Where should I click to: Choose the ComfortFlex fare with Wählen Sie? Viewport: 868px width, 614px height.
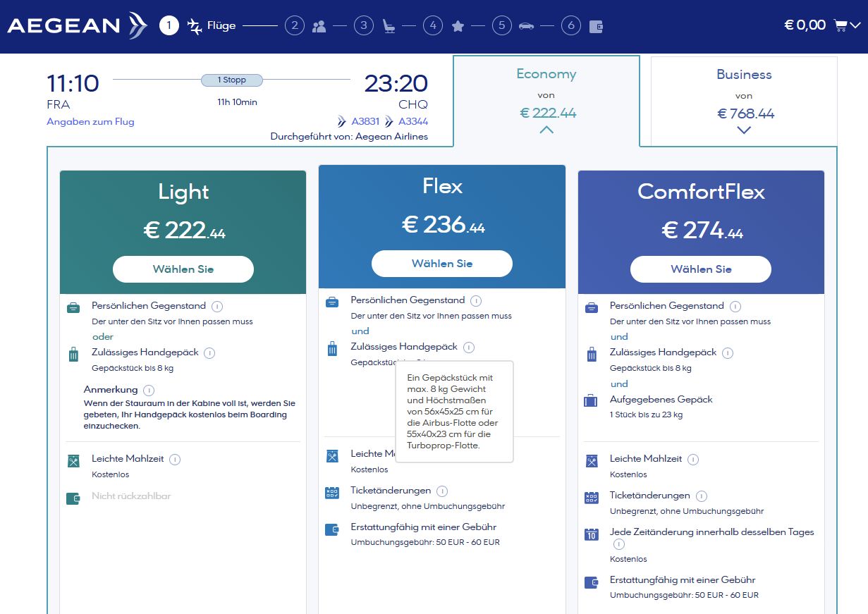coord(700,269)
